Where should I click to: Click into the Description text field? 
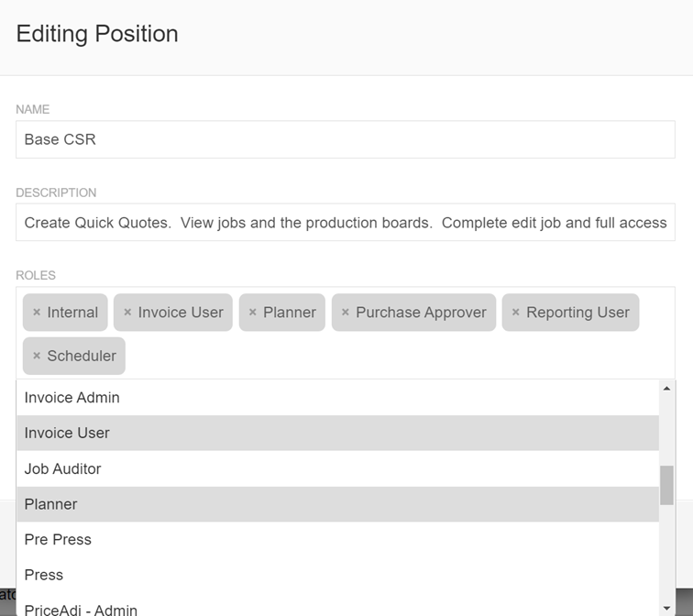(346, 223)
